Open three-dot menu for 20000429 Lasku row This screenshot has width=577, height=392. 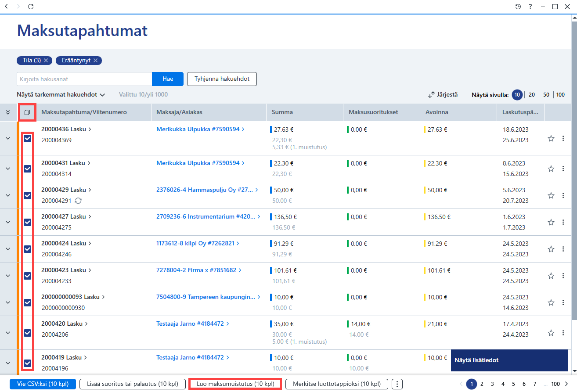563,195
